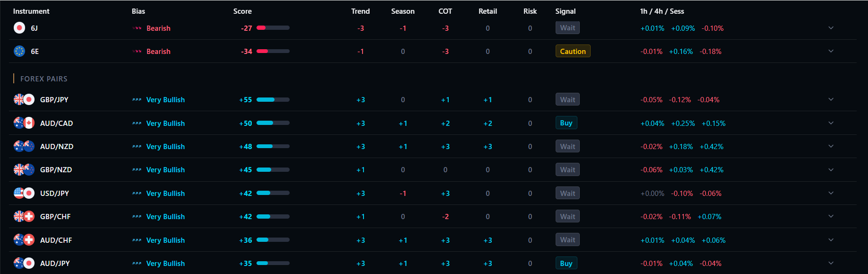
Task: Expand the 6E row details chevron
Action: coord(831,51)
